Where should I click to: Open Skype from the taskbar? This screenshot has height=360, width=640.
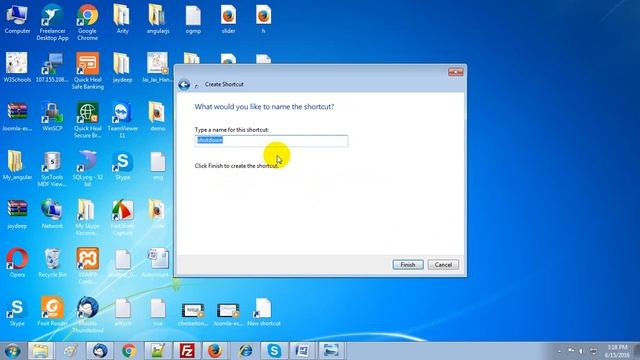tap(274, 351)
